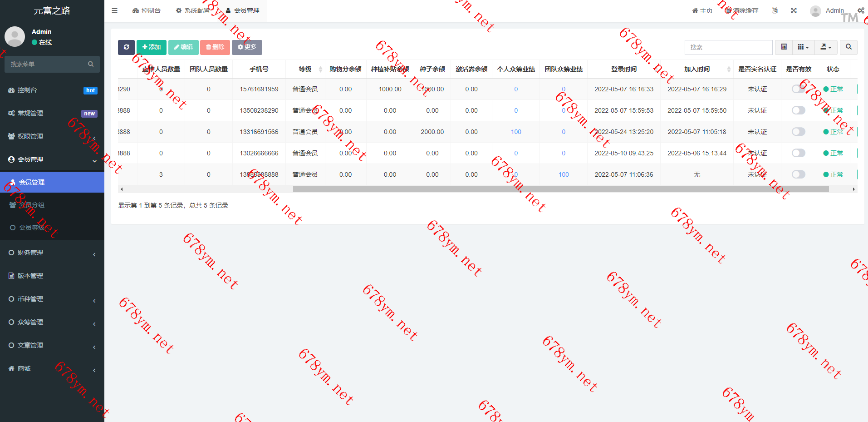868x422 pixels.
Task: Click the horizontal table scrollbar
Action: coord(560,189)
